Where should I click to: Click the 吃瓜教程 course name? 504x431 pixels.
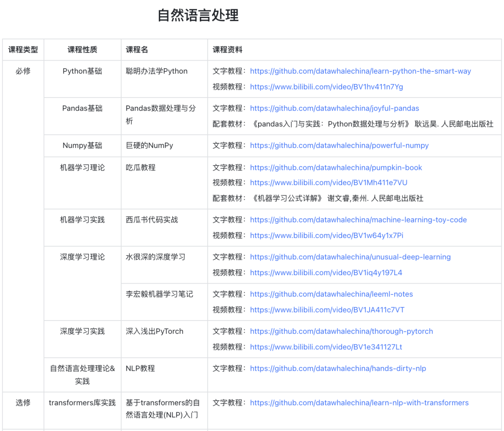pos(140,167)
